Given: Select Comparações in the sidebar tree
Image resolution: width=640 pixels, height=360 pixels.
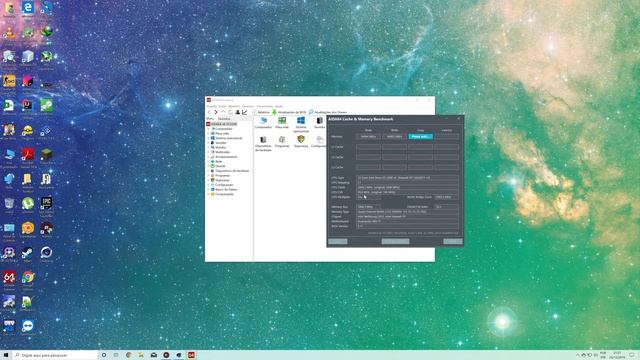Looking at the screenshot, I should [x=224, y=194].
